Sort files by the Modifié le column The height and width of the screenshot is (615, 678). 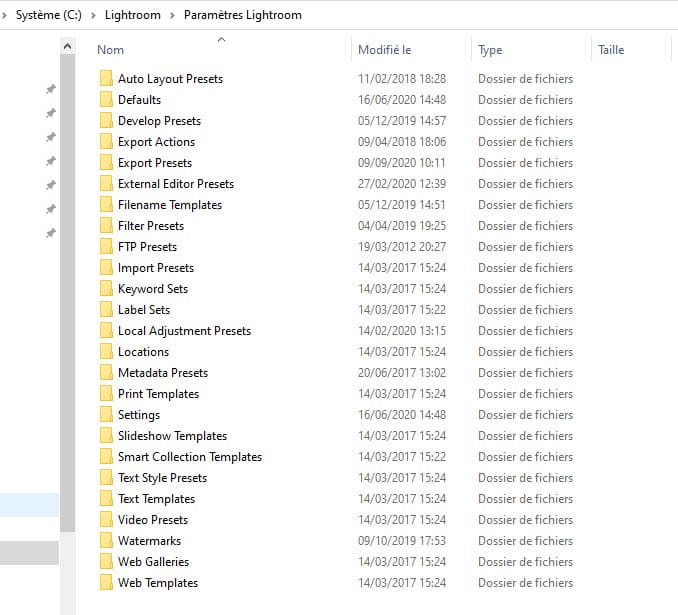pyautogui.click(x=384, y=50)
